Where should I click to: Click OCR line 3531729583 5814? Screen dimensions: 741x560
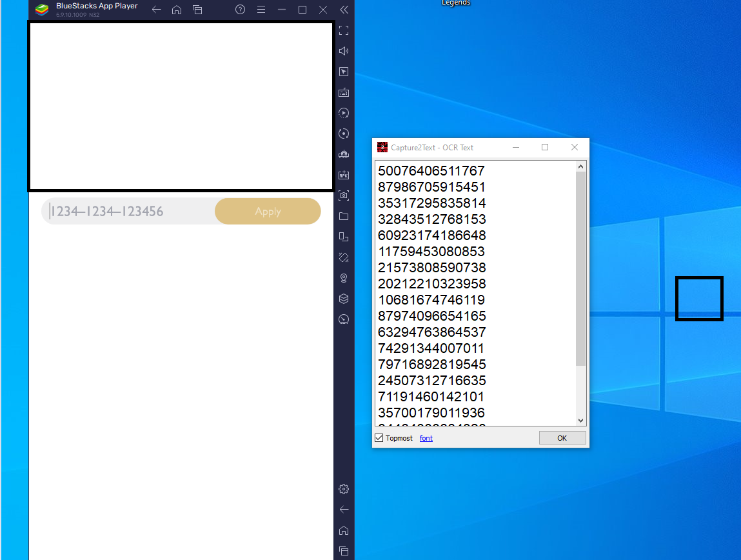coord(432,203)
